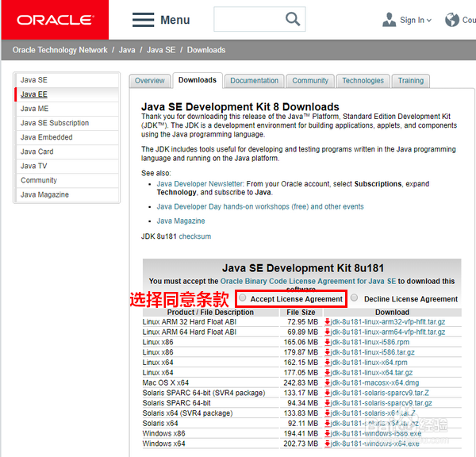Open Java Developer Day workshops link
Screen dimensions: 476x457
[260, 207]
